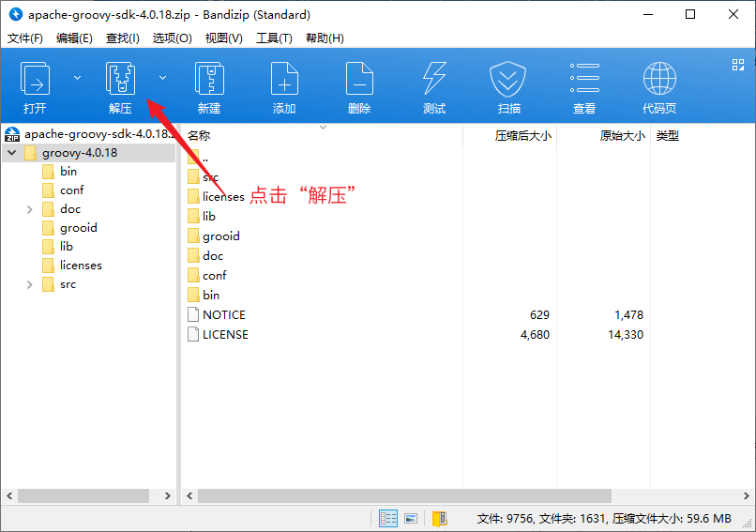Image resolution: width=756 pixels, height=532 pixels.
Task: Click the 查看 (View) toolbar icon
Action: pos(584,80)
